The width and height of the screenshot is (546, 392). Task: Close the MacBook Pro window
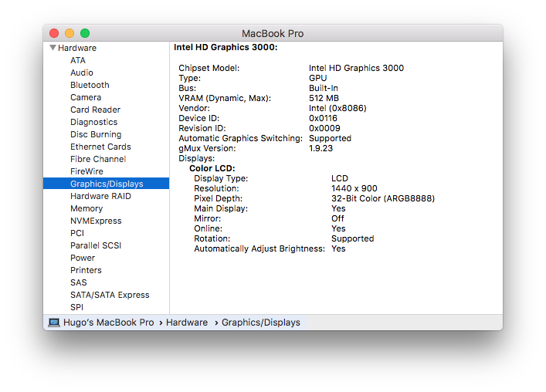(x=54, y=33)
